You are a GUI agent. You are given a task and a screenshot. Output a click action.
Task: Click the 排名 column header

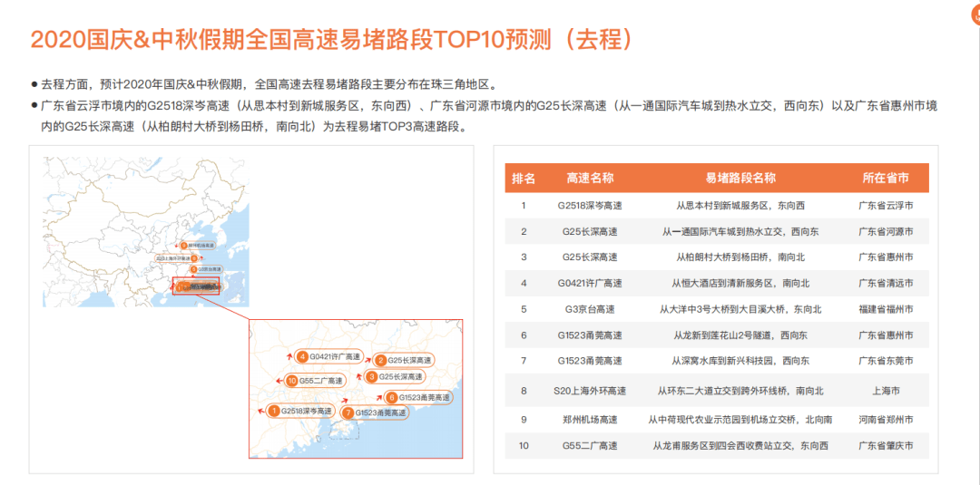524,179
